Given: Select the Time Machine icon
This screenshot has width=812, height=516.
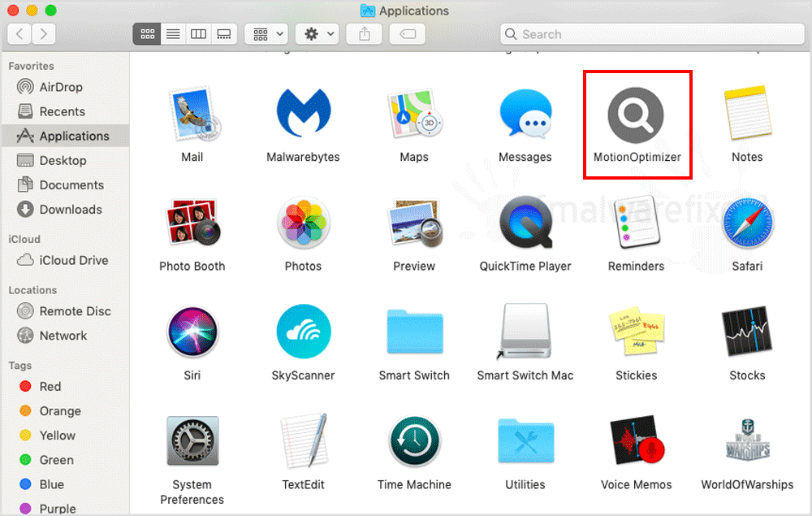Looking at the screenshot, I should click(414, 442).
